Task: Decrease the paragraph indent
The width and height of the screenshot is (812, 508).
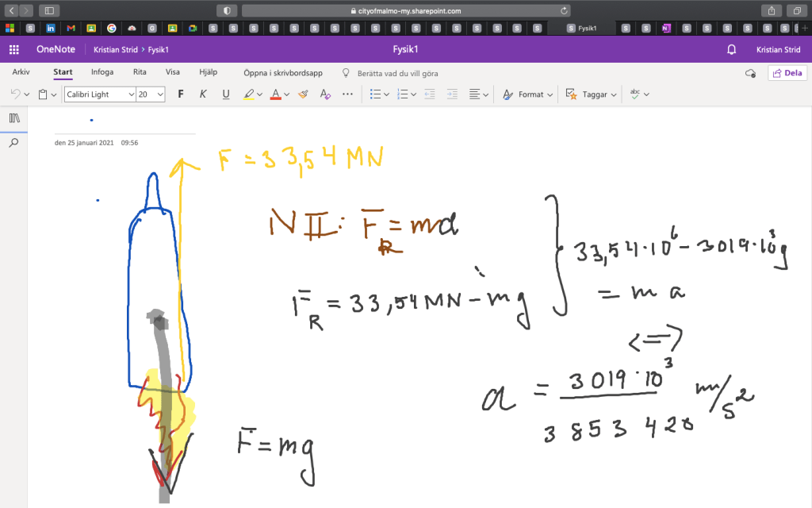Action: [430, 94]
